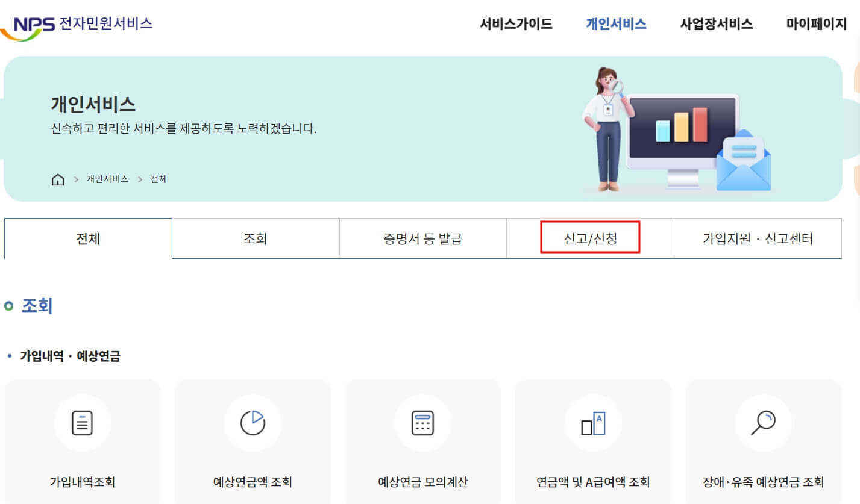Navigate to 사업장서비스 in the top menu
Image resolution: width=860 pixels, height=504 pixels.
pyautogui.click(x=715, y=23)
